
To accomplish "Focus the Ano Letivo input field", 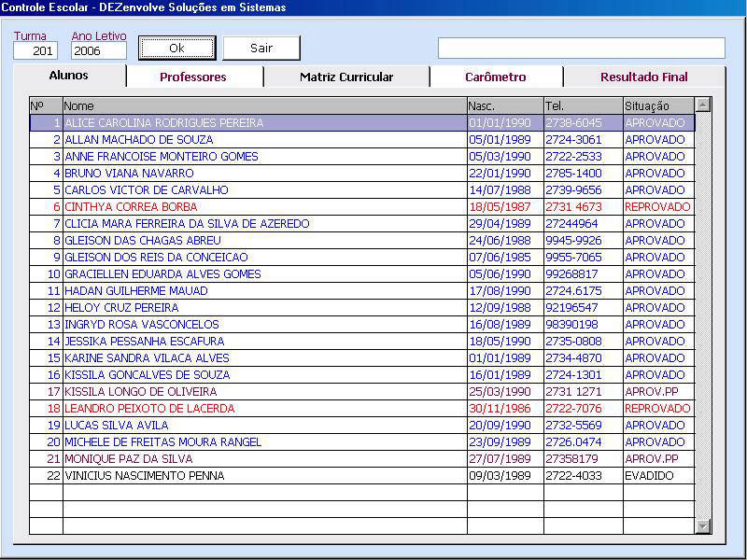I will (98, 51).
